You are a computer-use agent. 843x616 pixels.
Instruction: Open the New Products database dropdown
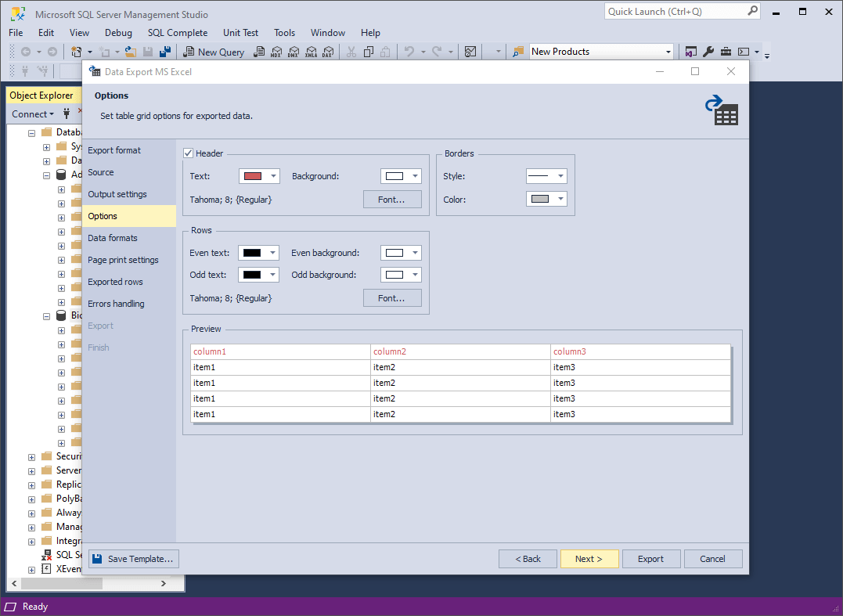668,52
